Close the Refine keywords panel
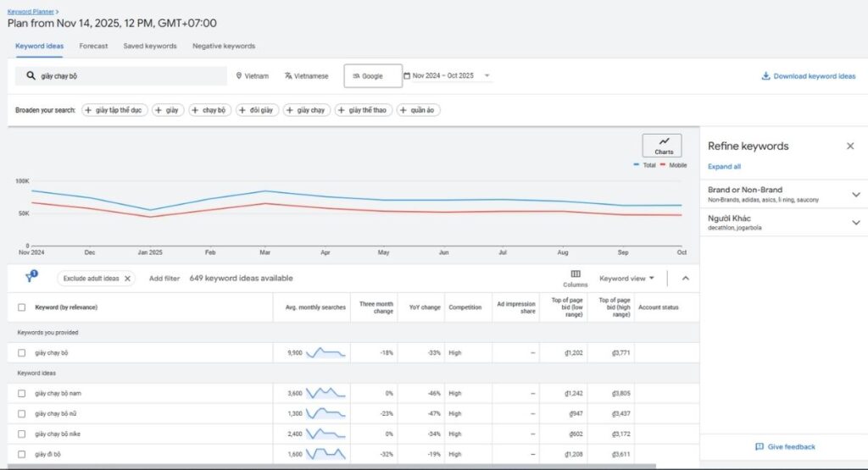The image size is (868, 470). pos(850,146)
